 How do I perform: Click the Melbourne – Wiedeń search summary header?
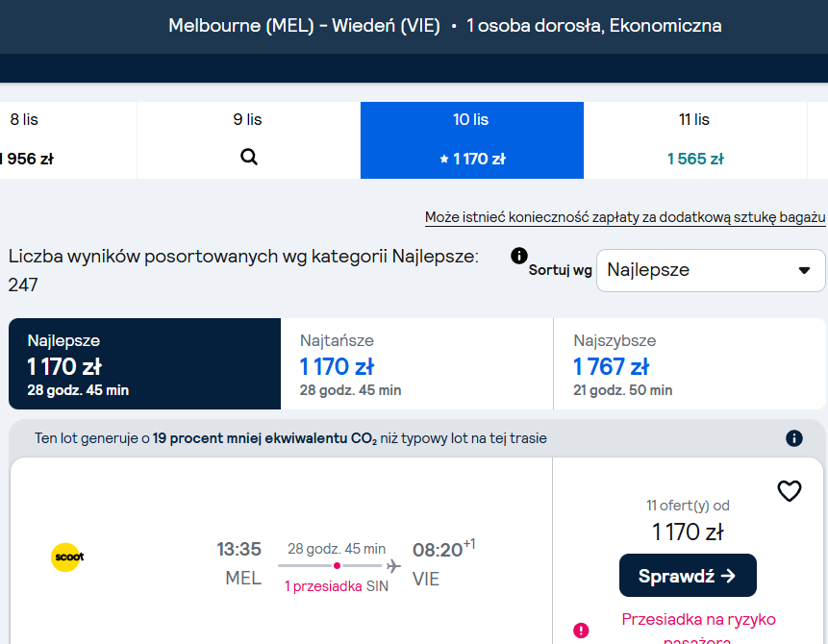click(x=444, y=25)
